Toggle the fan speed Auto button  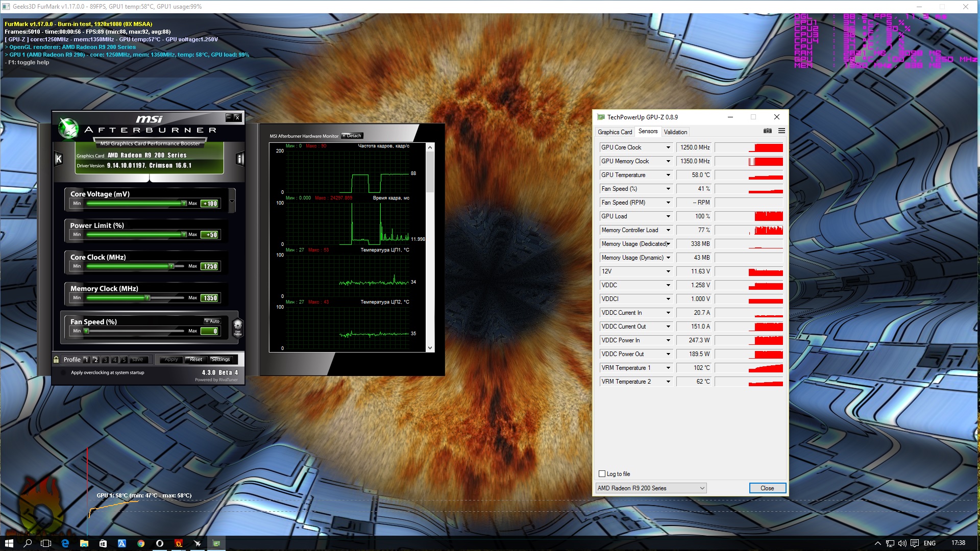(212, 321)
